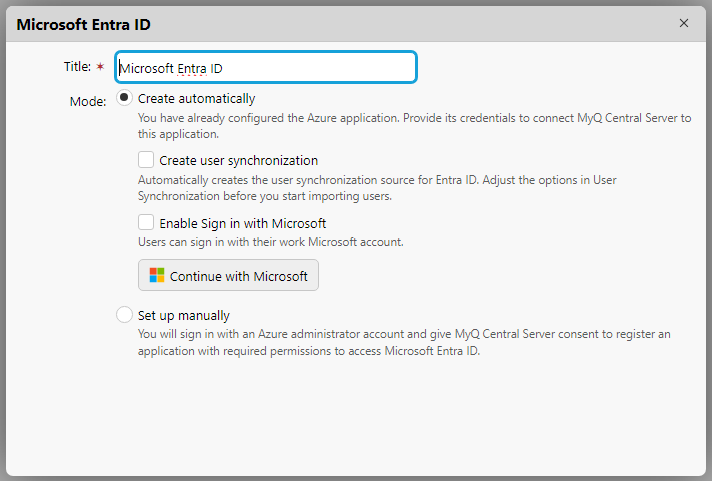This screenshot has height=481, width=712.
Task: Click the "Create automatically" label text
Action: pyautogui.click(x=196, y=98)
